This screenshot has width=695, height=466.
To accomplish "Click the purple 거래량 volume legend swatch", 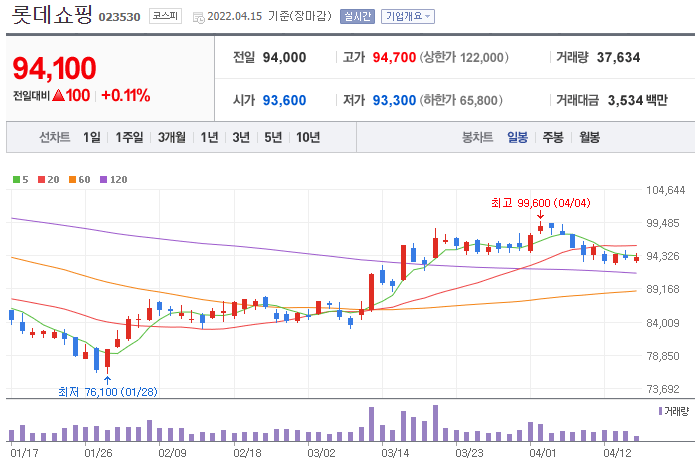I will click(x=660, y=411).
